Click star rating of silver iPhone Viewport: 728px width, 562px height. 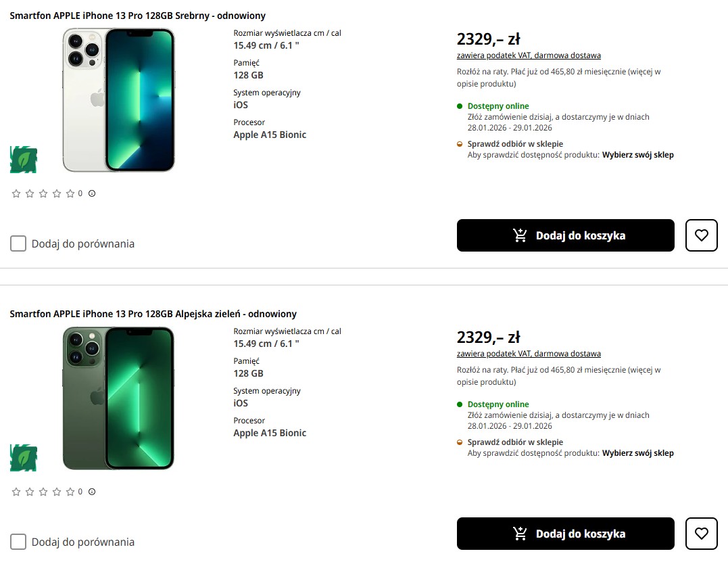(x=43, y=193)
